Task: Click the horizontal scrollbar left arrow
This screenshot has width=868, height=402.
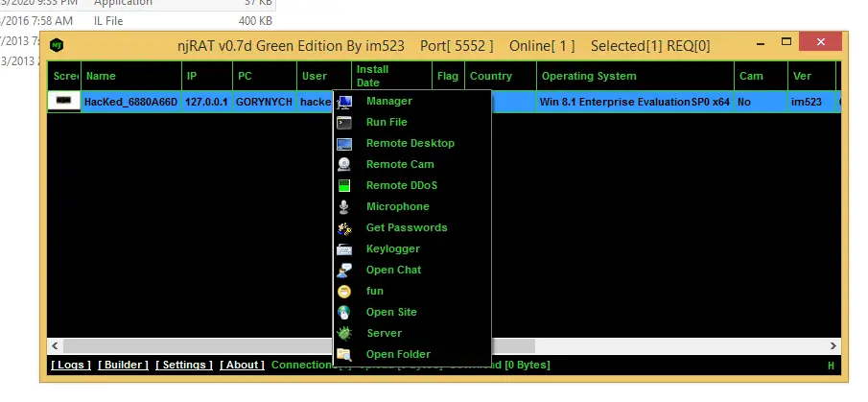Action: pos(55,345)
